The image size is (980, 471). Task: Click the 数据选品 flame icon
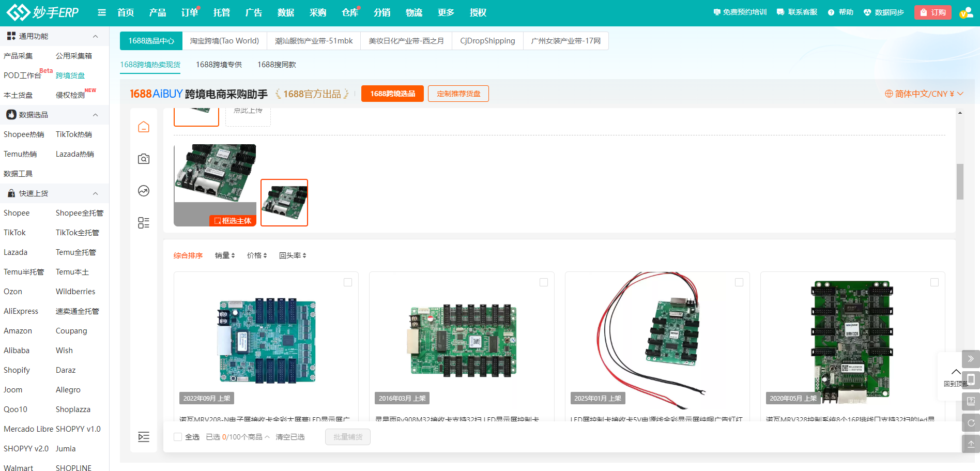(11, 115)
